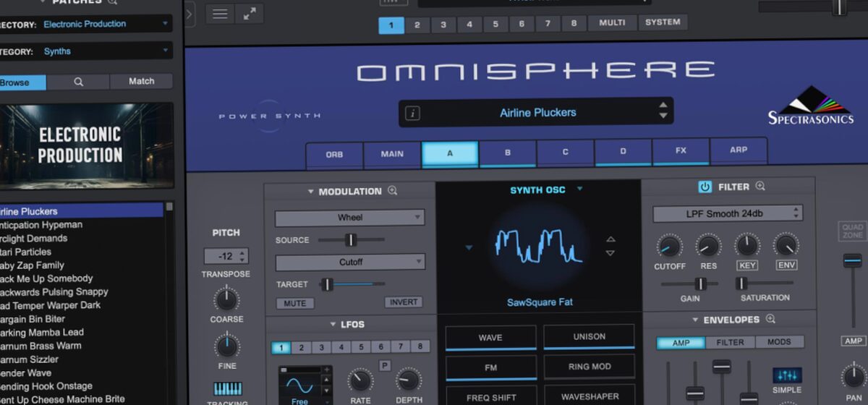Adjust the filter Key knob

point(747,246)
